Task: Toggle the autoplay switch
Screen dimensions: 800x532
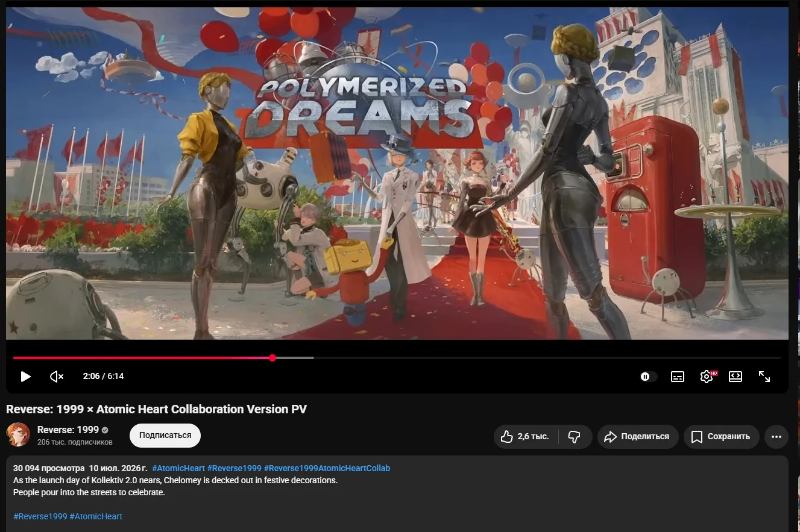Action: tap(648, 377)
